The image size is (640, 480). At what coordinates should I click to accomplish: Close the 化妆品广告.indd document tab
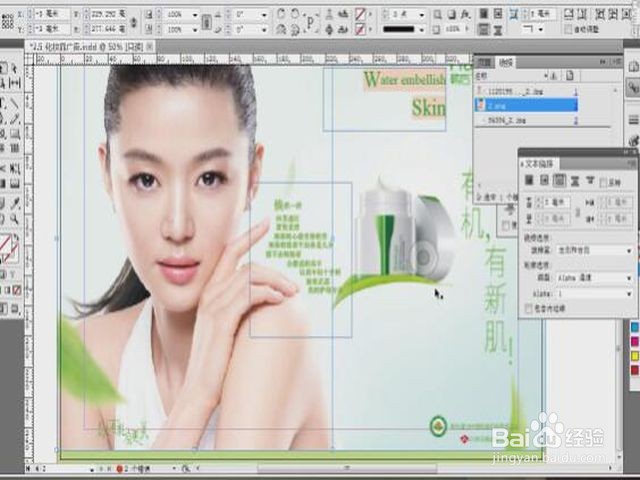(149, 47)
